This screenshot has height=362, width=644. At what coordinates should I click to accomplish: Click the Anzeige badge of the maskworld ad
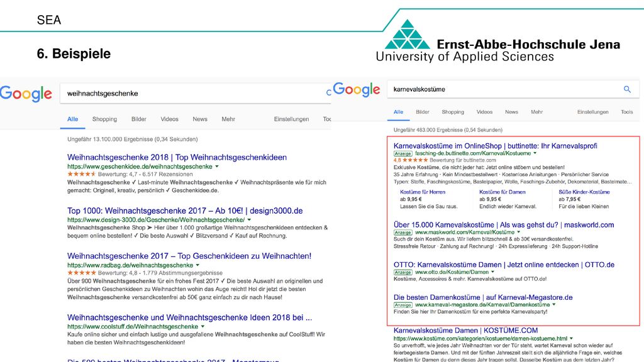[x=403, y=233]
